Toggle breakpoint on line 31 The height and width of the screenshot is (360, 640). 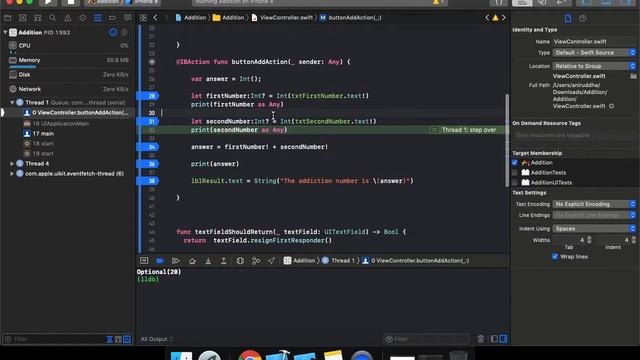[x=148, y=121]
